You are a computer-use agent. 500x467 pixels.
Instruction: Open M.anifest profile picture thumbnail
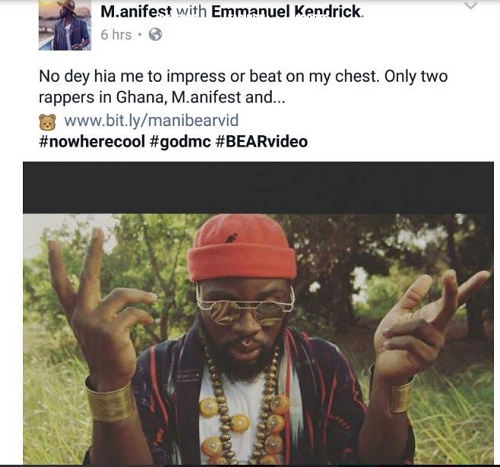tap(65, 25)
